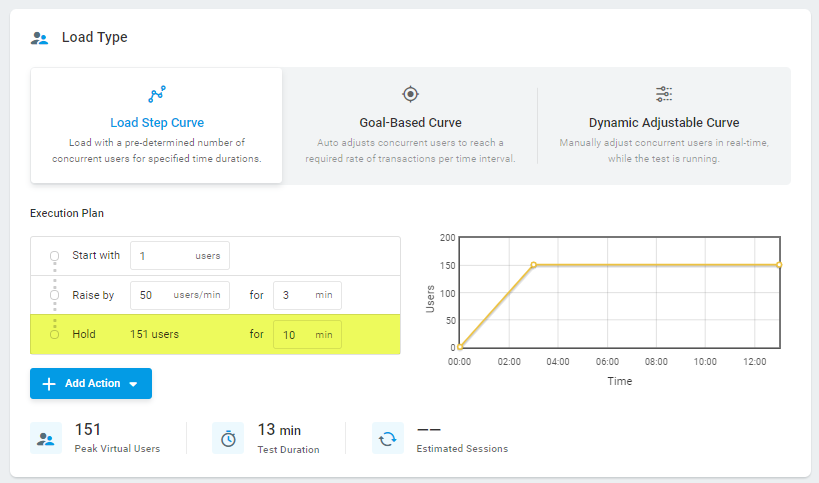Click the Load Type users icon

[x=39, y=38]
